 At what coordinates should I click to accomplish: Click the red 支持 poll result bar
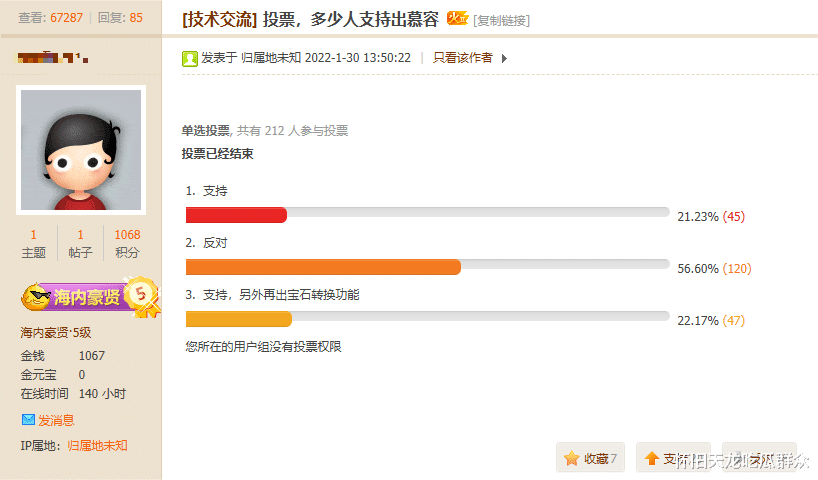[236, 215]
